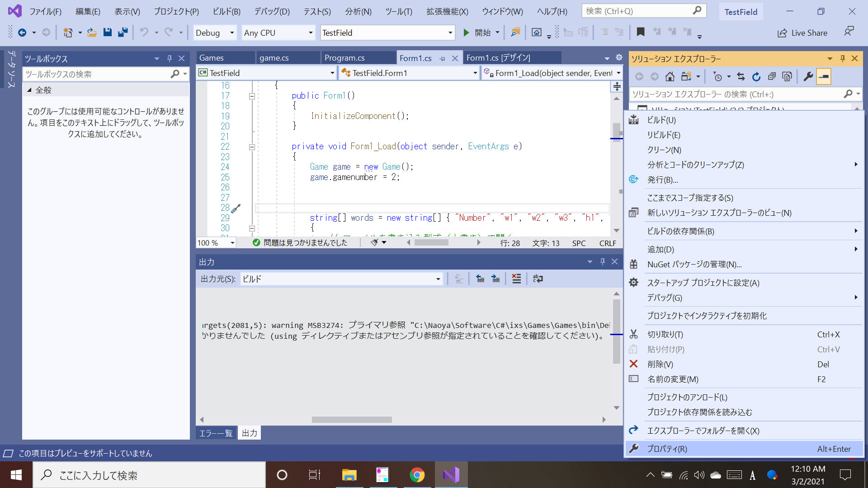868x488 pixels.
Task: Click Clear All in the Output panel
Action: (x=516, y=279)
